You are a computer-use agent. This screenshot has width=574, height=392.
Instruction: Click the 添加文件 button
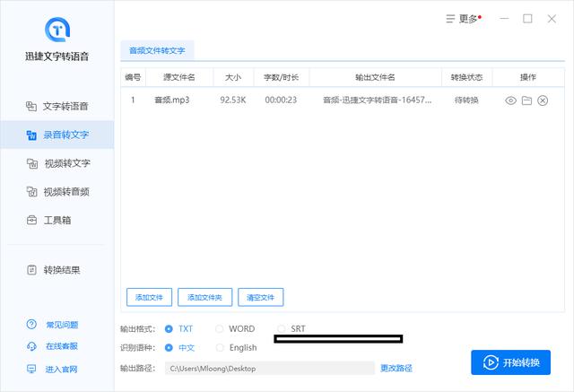tap(149, 297)
